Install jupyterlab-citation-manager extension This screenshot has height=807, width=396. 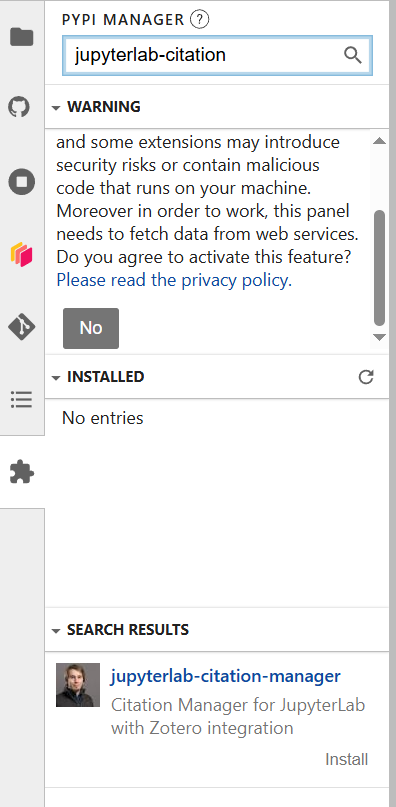point(347,759)
